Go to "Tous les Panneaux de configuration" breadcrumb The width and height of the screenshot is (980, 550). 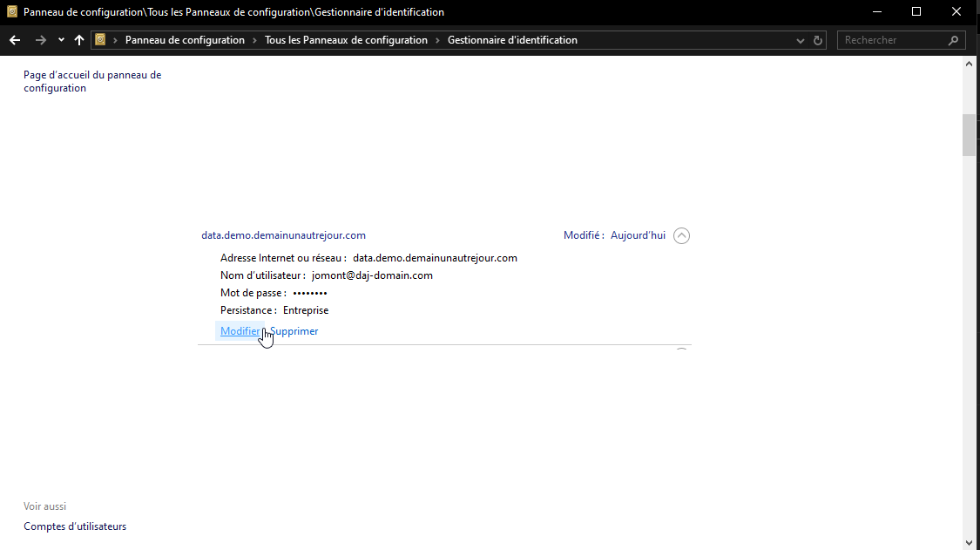346,40
